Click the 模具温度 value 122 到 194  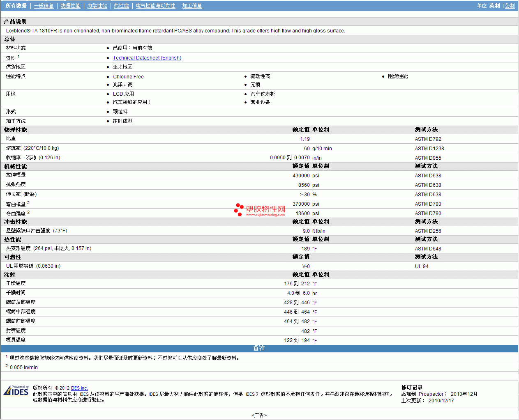297,340
